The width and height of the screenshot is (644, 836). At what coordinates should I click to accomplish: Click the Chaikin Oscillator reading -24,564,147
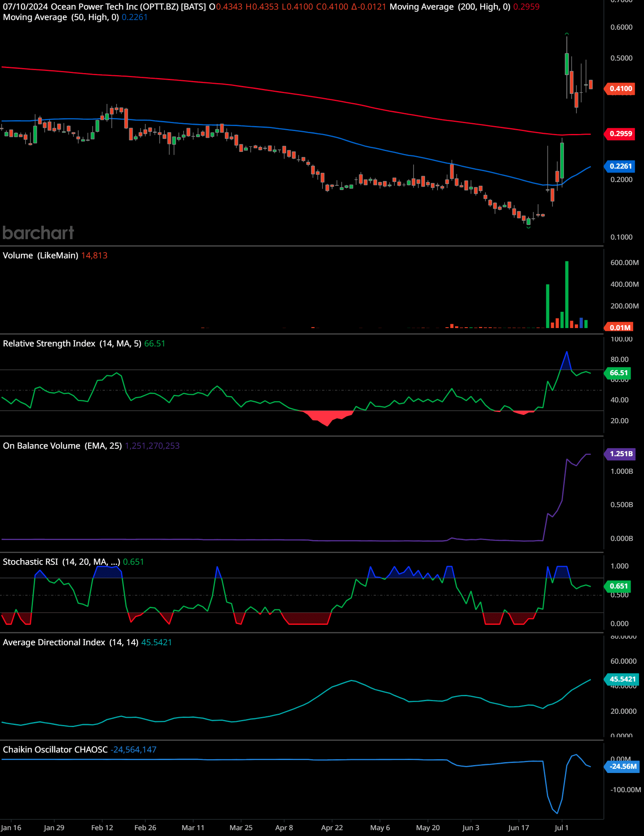(133, 750)
